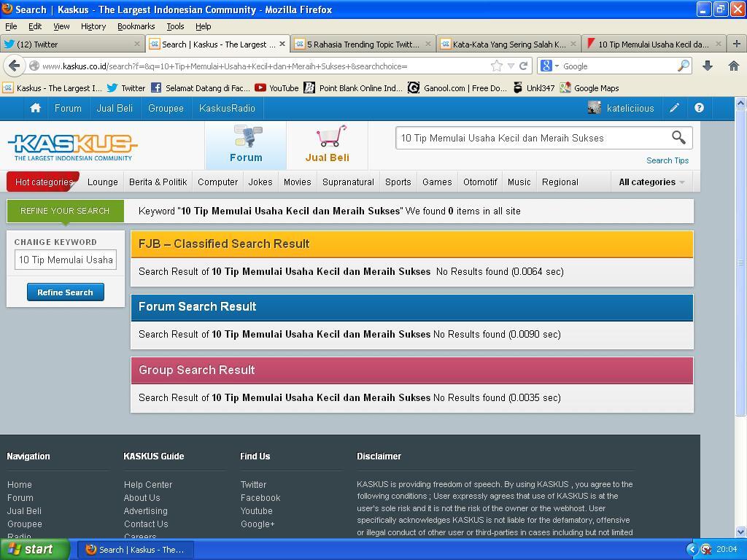This screenshot has height=560, width=747.
Task: Open the downloads arrow icon in Firefox toolbar
Action: [x=708, y=66]
